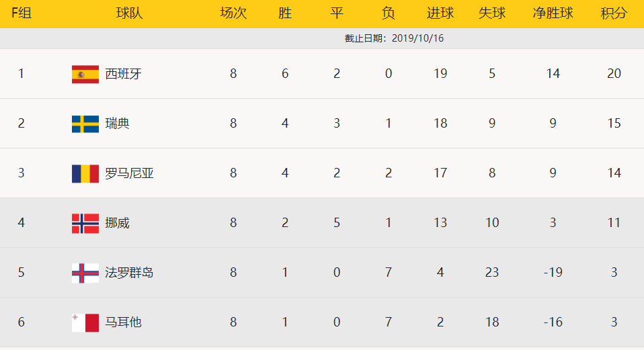Viewport: 644px width, 350px height.
Task: Click the 净胜球 column header
Action: [x=553, y=13]
